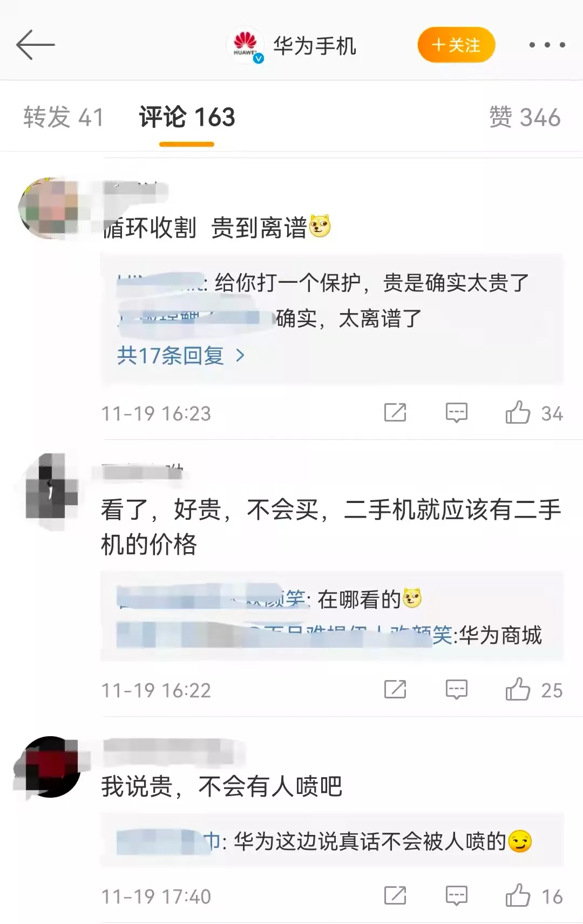Image resolution: width=583 pixels, height=924 pixels.
Task: Open the Huawei account avatar logo
Action: [246, 45]
